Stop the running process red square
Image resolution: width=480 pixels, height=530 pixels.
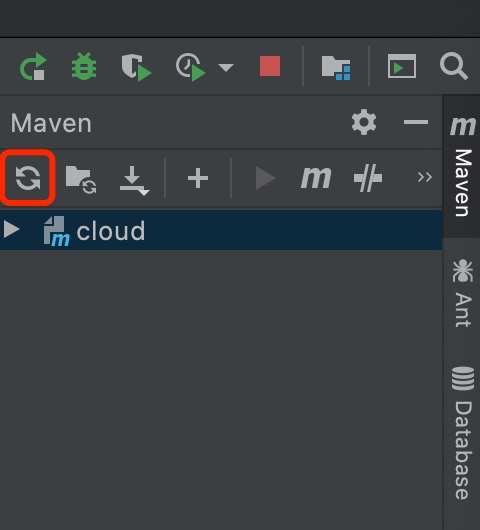coord(270,66)
